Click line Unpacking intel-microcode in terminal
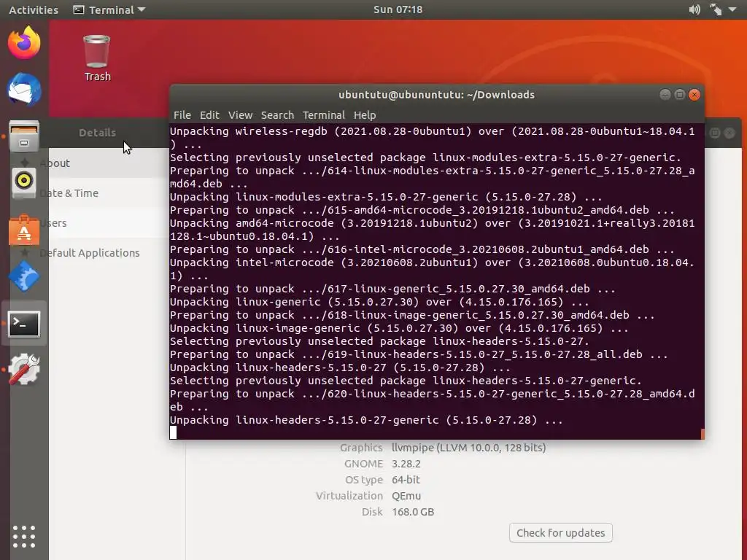 433,269
